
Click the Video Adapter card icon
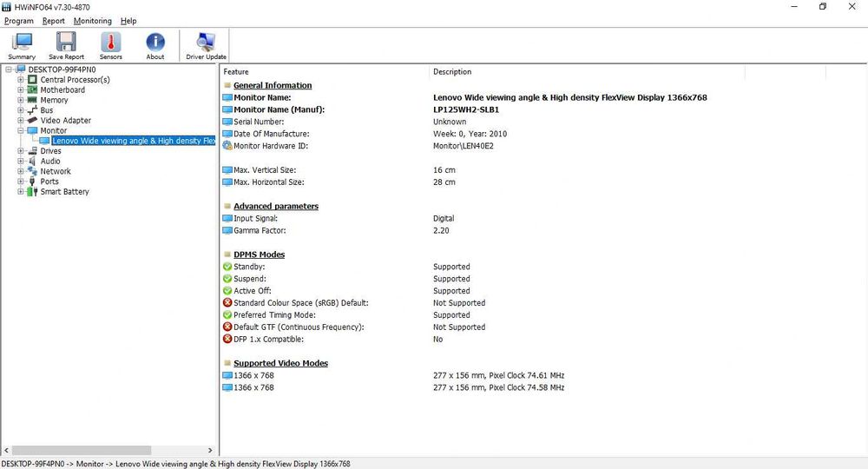(x=32, y=120)
